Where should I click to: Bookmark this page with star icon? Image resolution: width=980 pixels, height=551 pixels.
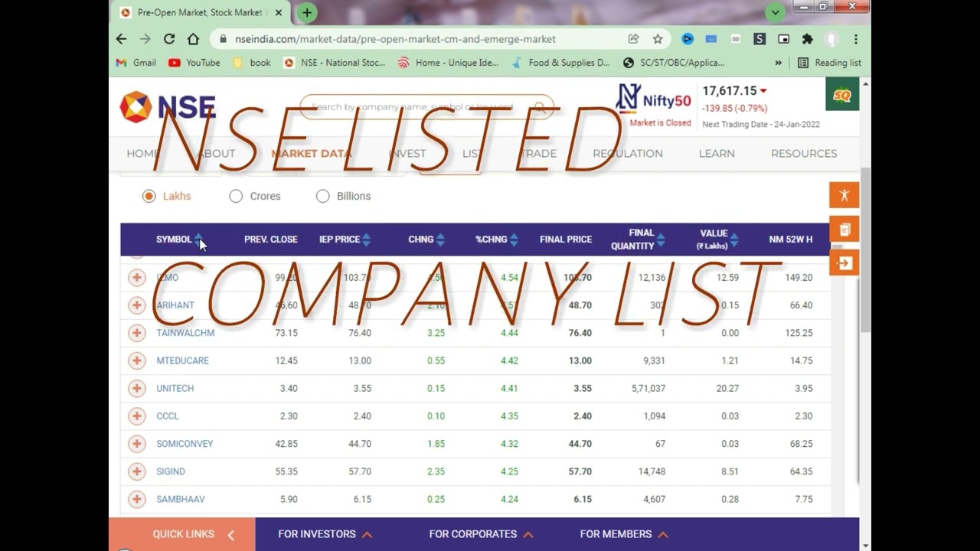[x=658, y=39]
